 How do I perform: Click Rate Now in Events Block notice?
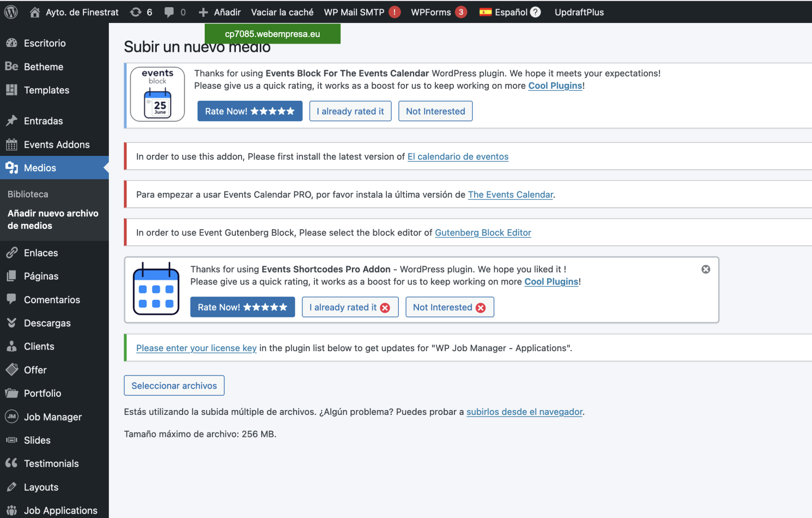[x=250, y=111]
